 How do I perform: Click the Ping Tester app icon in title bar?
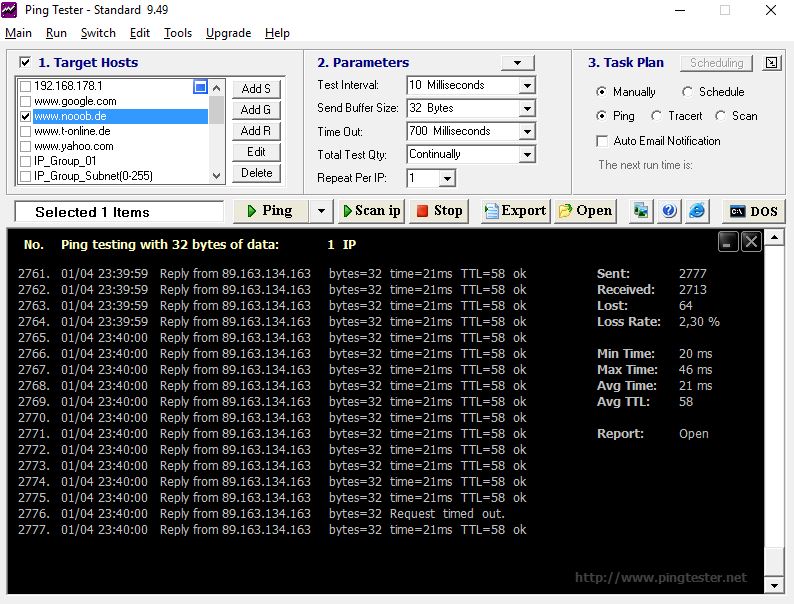point(9,10)
